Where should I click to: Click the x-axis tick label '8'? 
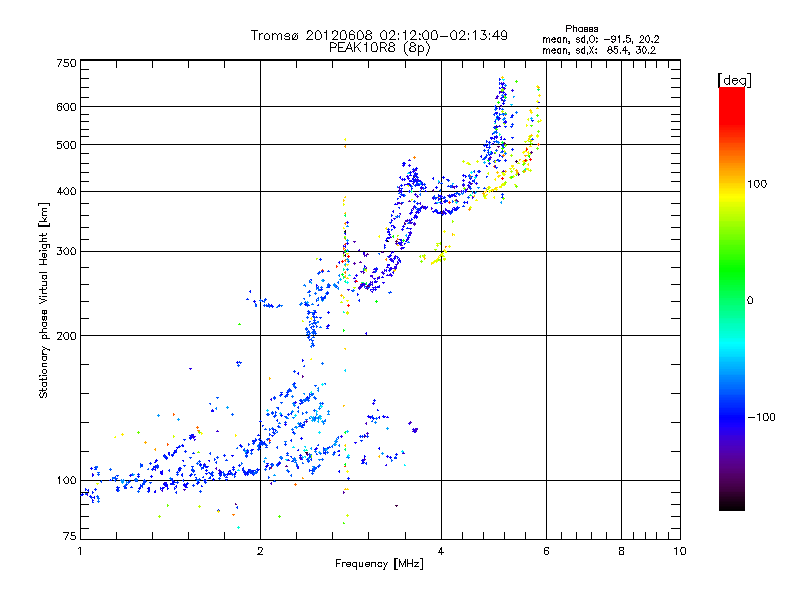click(x=621, y=551)
